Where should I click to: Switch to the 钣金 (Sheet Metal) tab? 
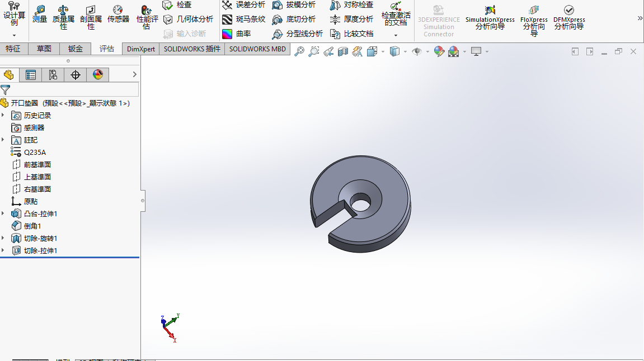(76, 49)
